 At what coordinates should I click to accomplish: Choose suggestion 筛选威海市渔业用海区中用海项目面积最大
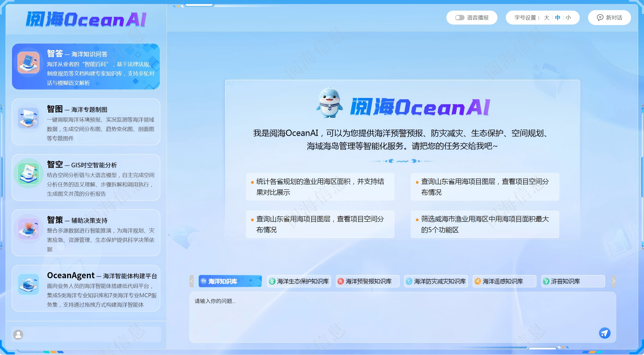click(x=485, y=224)
